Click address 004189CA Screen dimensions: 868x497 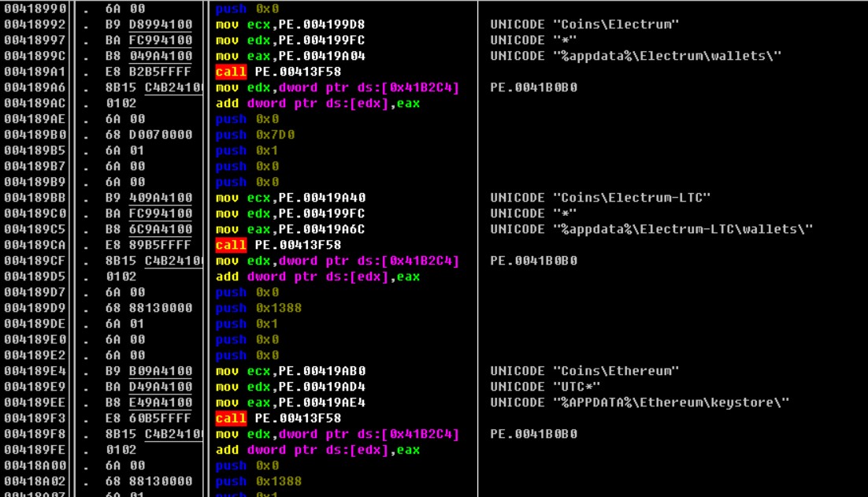(35, 245)
